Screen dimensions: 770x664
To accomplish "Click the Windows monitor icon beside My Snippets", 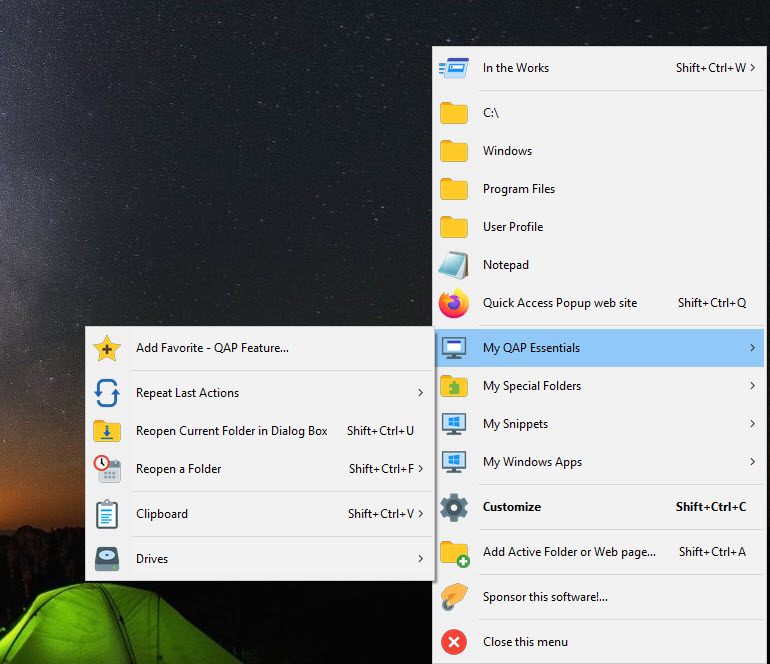I will point(453,424).
